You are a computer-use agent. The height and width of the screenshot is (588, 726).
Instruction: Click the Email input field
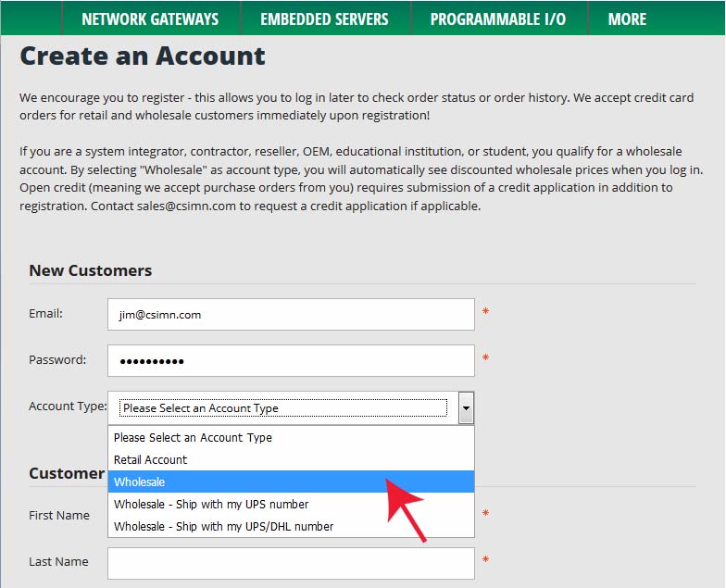click(x=291, y=315)
